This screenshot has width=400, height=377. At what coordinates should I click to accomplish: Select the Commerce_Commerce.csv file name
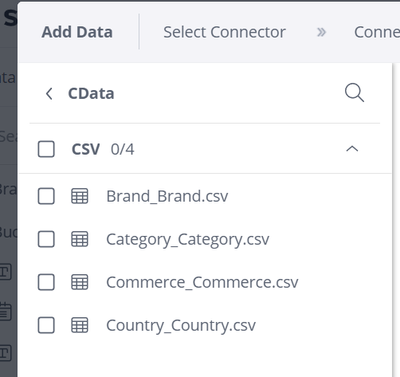202,283
